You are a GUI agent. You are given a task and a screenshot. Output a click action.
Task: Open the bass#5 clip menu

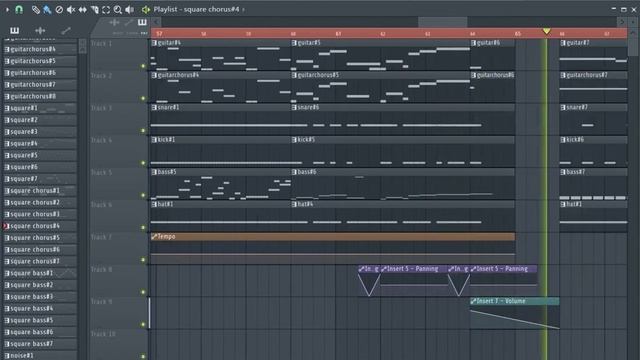(x=154, y=172)
